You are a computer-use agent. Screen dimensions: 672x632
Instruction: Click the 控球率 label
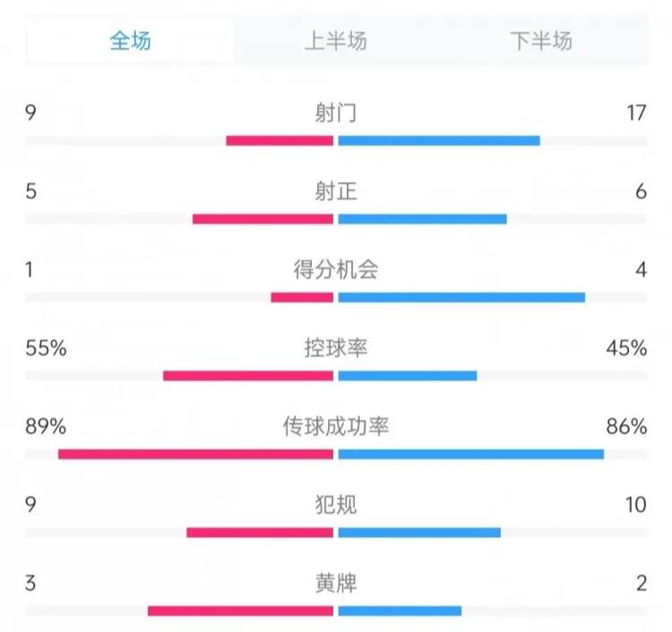pyautogui.click(x=336, y=348)
